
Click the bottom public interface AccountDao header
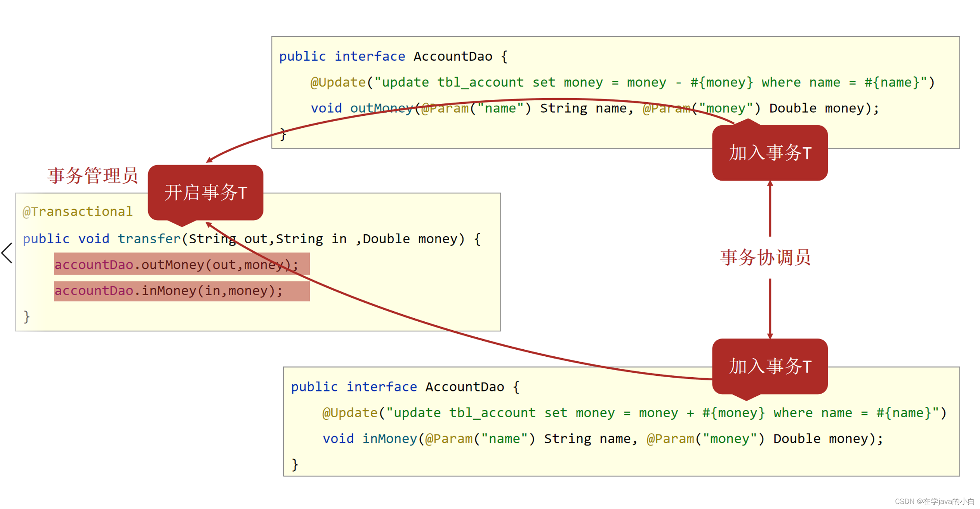pos(405,387)
